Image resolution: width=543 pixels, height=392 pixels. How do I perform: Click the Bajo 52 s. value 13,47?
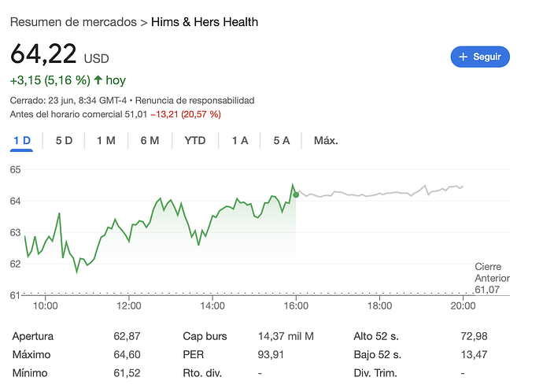tap(474, 354)
